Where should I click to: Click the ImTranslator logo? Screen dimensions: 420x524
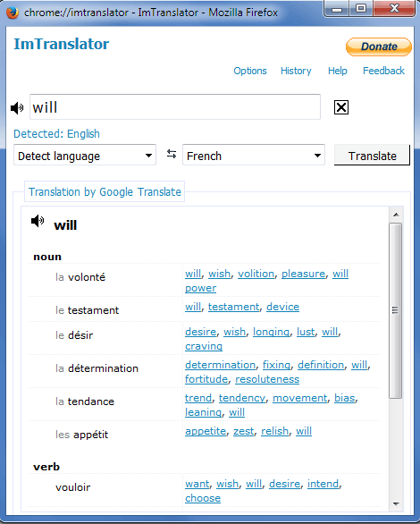coord(62,44)
